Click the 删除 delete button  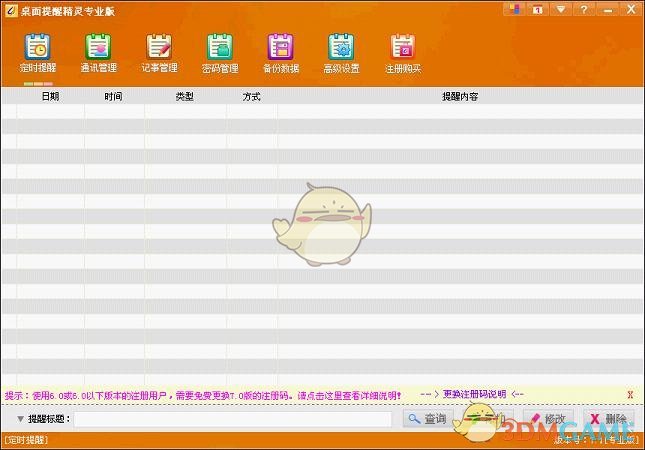coord(608,419)
